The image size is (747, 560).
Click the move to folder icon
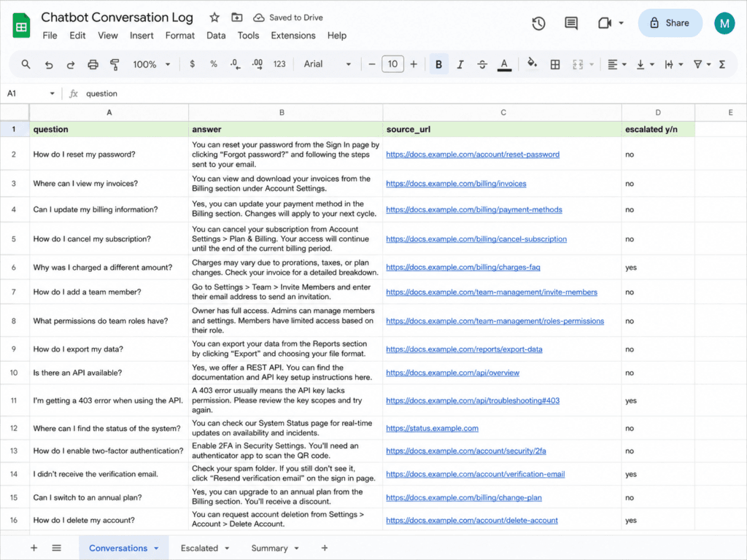(237, 17)
